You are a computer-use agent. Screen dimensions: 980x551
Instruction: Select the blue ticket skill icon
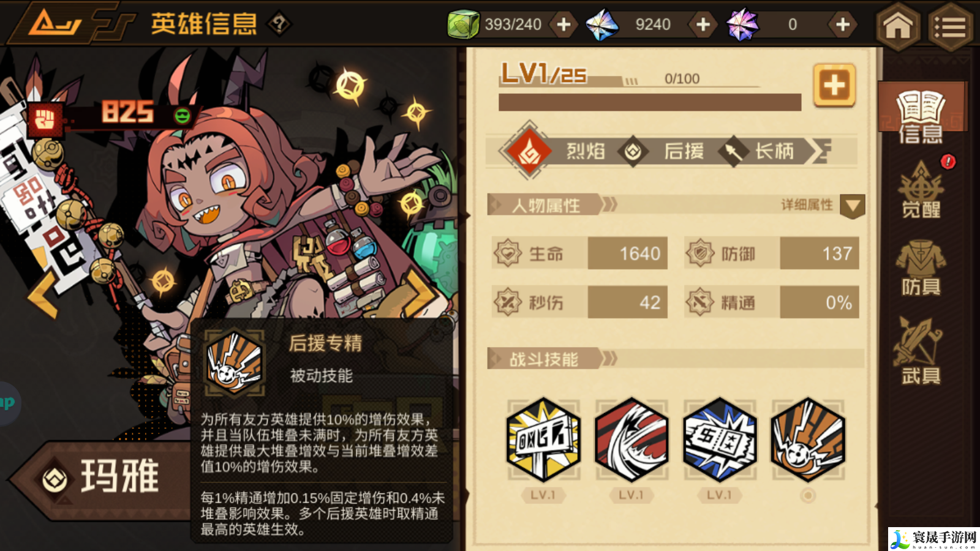[x=720, y=439]
